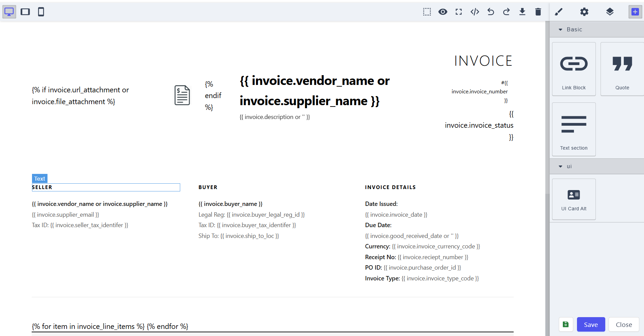Viewport: 644px width, 336px height.
Task: Close the editor panel
Action: [623, 324]
